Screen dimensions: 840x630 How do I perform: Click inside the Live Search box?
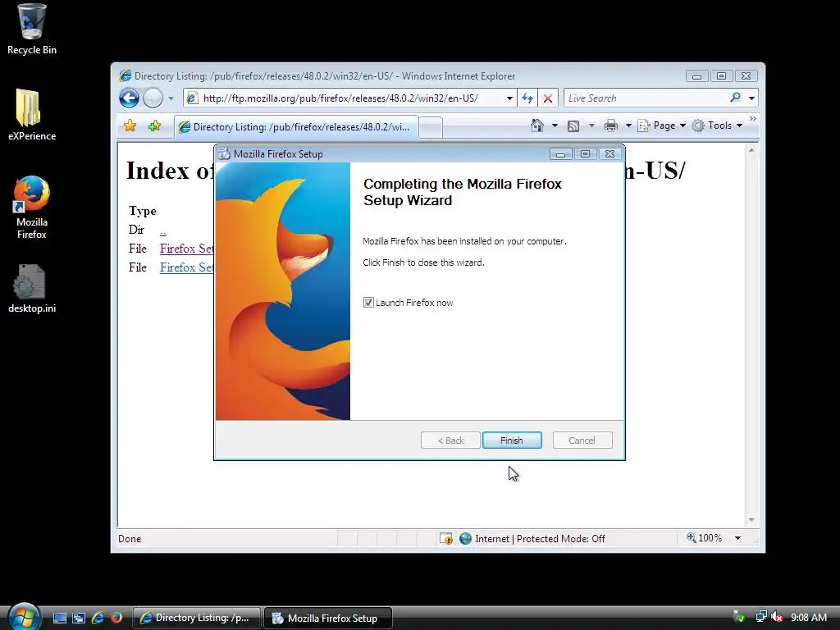click(646, 98)
